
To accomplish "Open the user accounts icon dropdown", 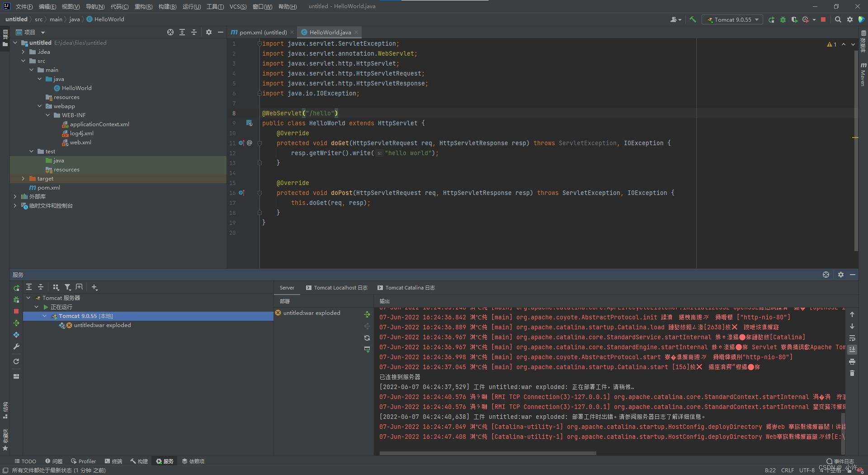I will pos(676,19).
